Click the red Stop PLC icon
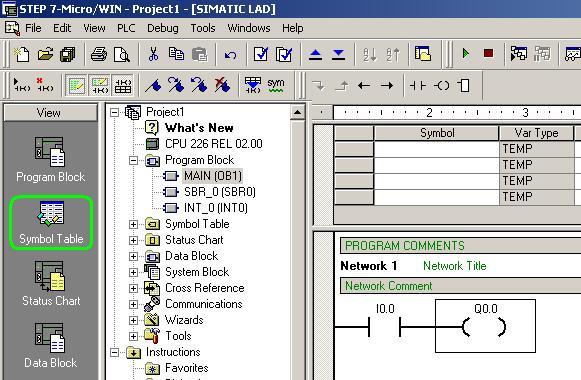 tap(488, 54)
